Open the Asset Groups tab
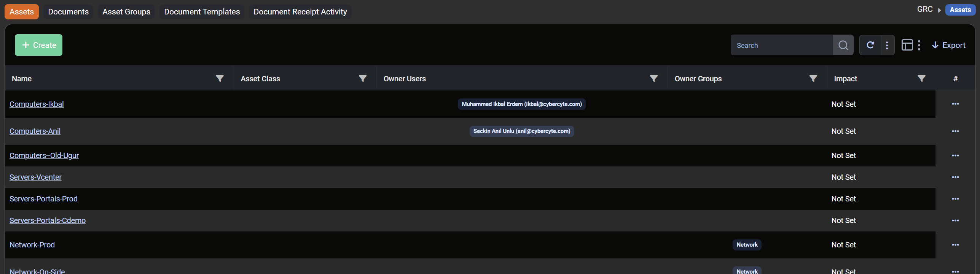The width and height of the screenshot is (980, 274). pyautogui.click(x=126, y=12)
